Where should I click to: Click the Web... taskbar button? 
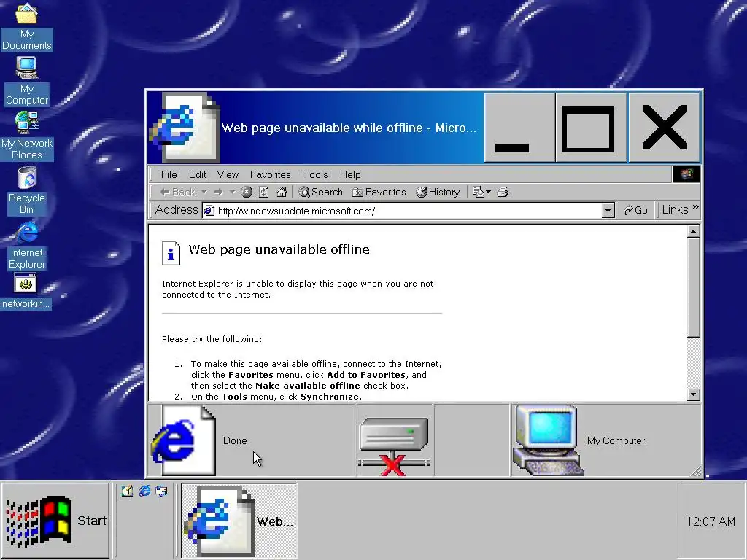point(239,520)
